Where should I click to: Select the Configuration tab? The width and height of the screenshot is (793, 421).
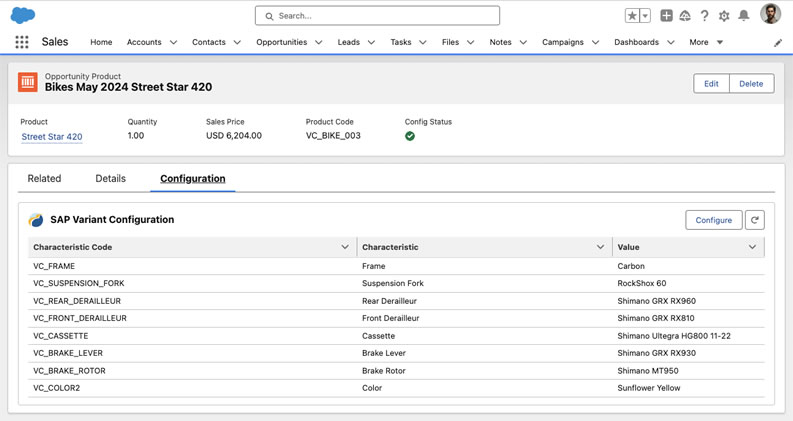click(x=193, y=179)
